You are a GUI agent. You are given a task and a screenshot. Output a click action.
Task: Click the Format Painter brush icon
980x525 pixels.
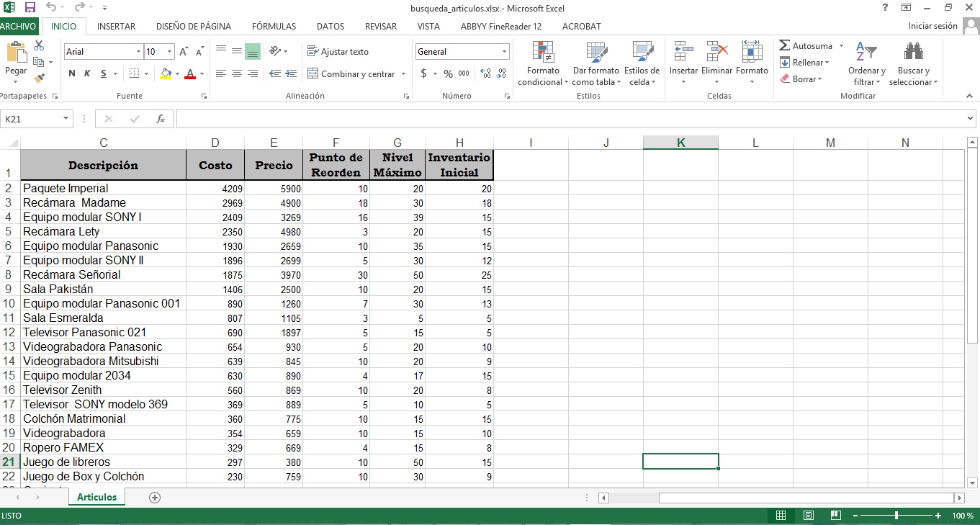tap(39, 78)
